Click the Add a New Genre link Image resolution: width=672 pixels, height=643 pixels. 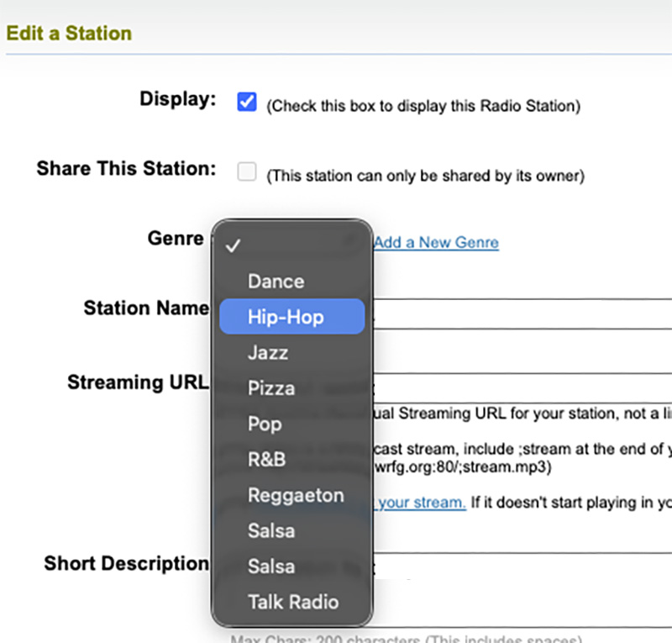point(436,243)
